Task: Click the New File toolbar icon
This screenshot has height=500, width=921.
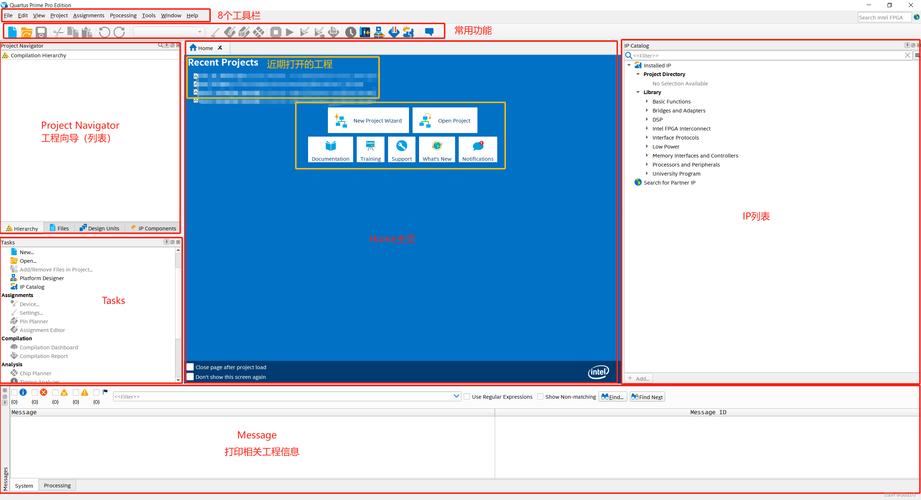Action: pyautogui.click(x=12, y=32)
